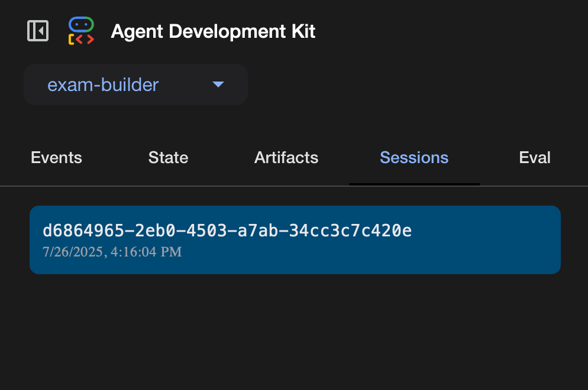Click the Agent Development Kit title text

(x=213, y=31)
